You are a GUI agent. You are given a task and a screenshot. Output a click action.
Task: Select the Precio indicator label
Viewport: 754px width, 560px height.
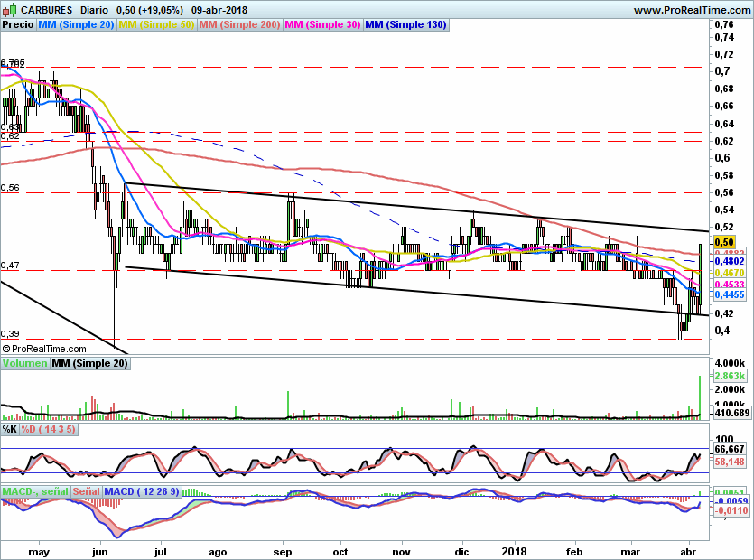18,25
